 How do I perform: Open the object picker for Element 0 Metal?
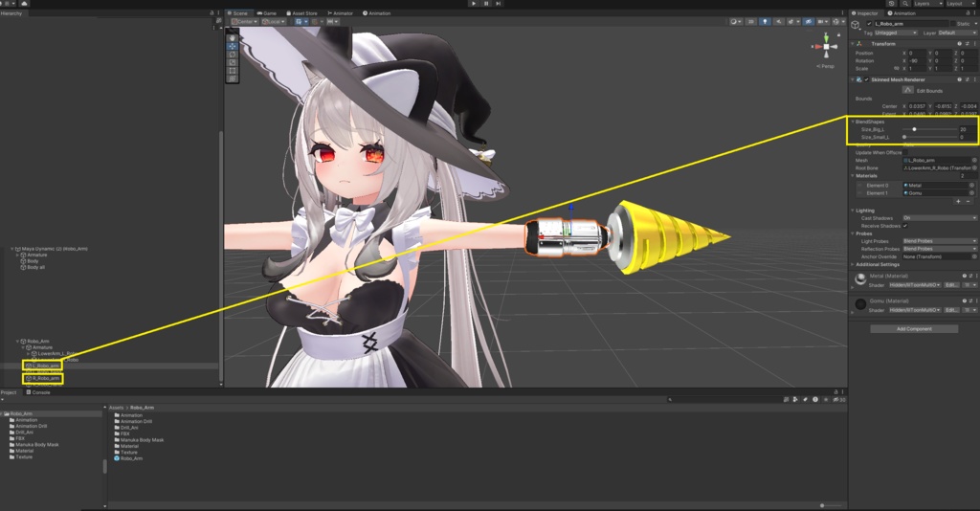tap(972, 186)
